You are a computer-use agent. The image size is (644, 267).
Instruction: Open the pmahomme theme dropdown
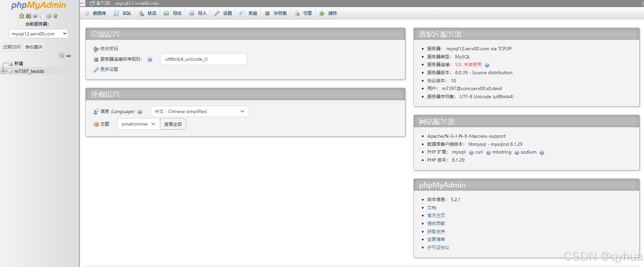click(138, 124)
